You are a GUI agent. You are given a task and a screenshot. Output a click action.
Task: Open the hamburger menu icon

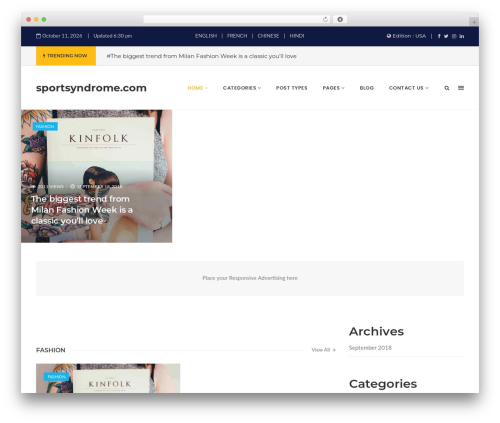[x=461, y=88]
